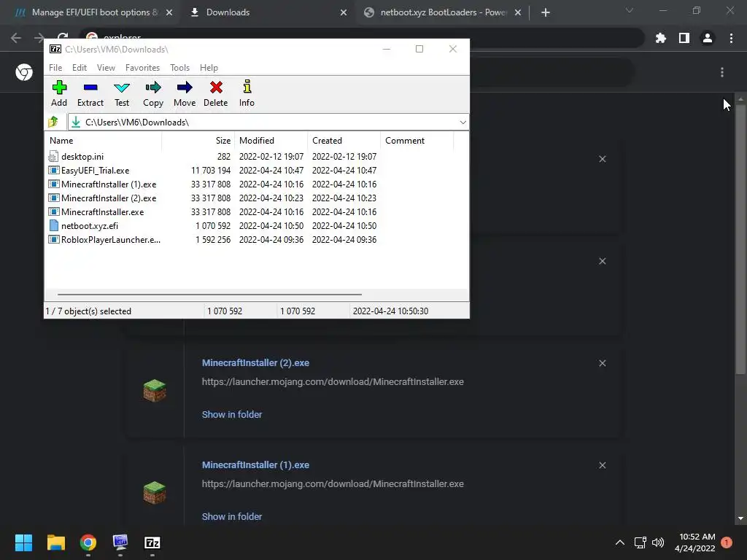This screenshot has height=560, width=747.
Task: Sort by Created column header
Action: pos(344,141)
